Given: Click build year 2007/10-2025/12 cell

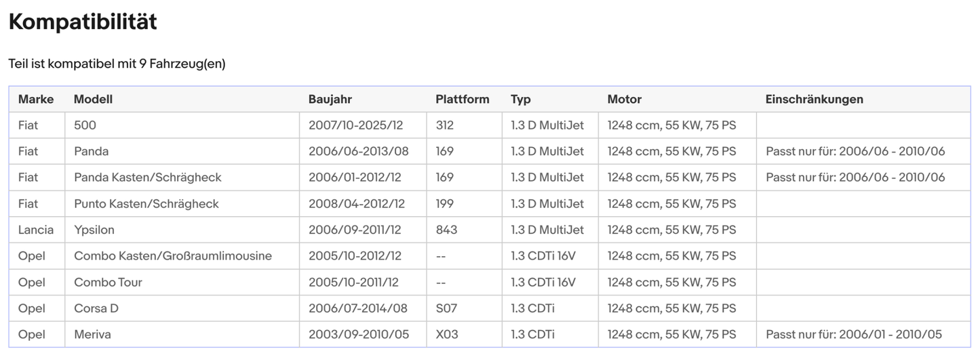Looking at the screenshot, I should (x=355, y=125).
